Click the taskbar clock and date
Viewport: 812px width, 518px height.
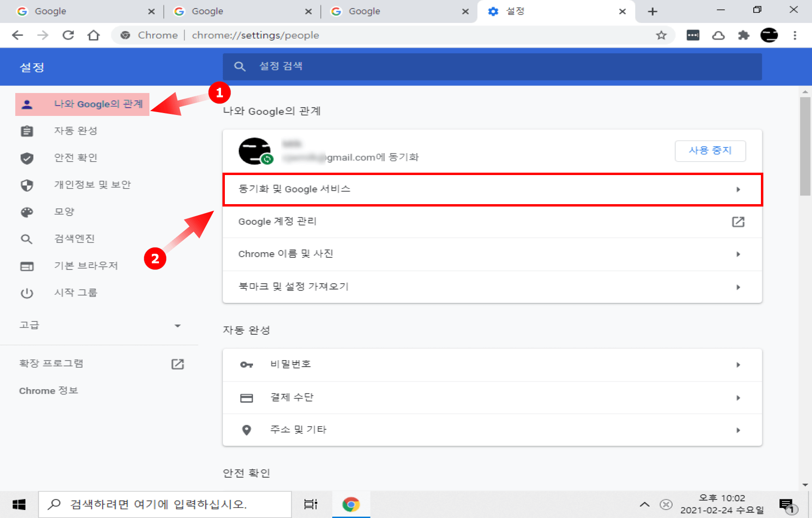point(722,505)
